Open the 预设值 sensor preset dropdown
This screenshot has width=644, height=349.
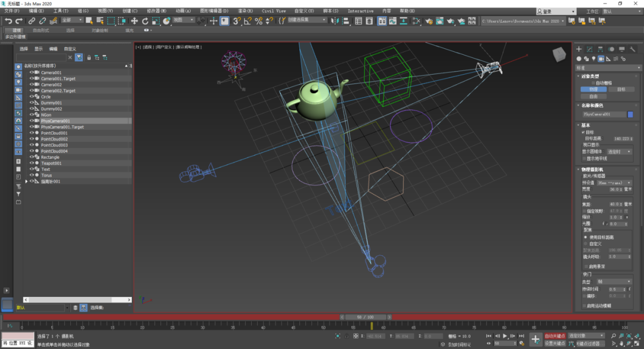click(614, 183)
